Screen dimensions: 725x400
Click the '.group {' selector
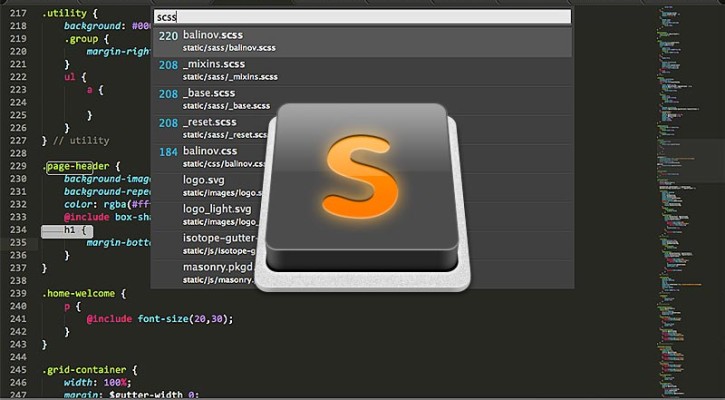[x=86, y=39]
